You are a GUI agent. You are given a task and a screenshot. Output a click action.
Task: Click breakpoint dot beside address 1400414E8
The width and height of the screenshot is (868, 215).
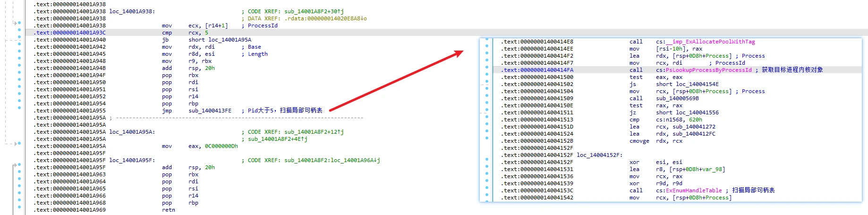(487, 39)
